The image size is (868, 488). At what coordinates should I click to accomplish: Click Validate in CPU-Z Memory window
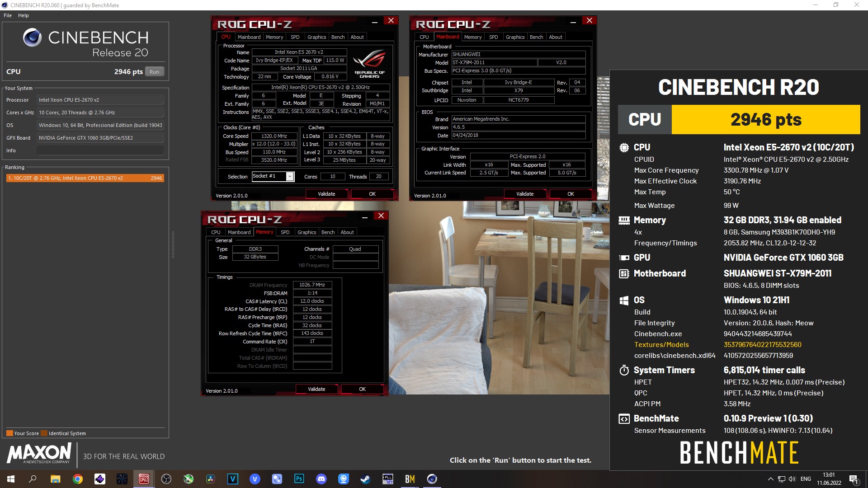tap(316, 389)
